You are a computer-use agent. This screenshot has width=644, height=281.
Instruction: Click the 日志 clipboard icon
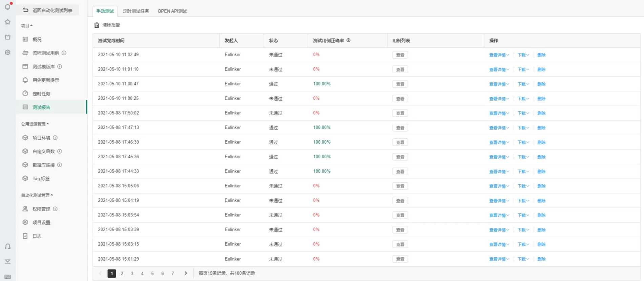25,236
